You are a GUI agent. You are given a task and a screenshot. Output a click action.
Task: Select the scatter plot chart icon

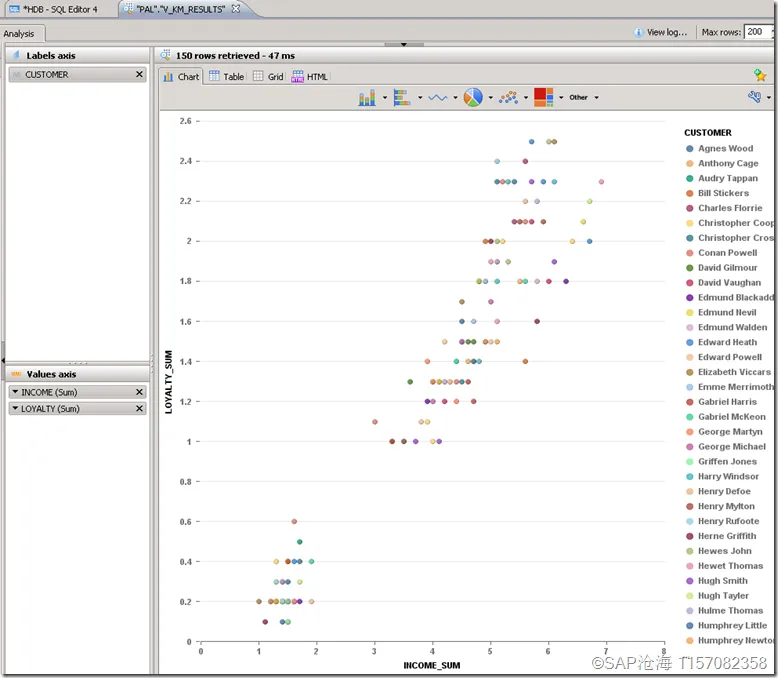[508, 97]
